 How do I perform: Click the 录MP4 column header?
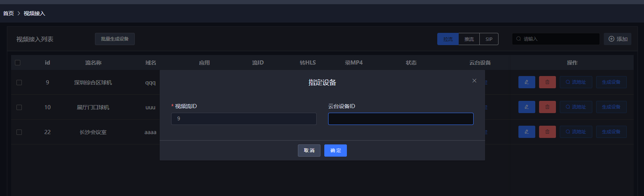[x=354, y=63]
